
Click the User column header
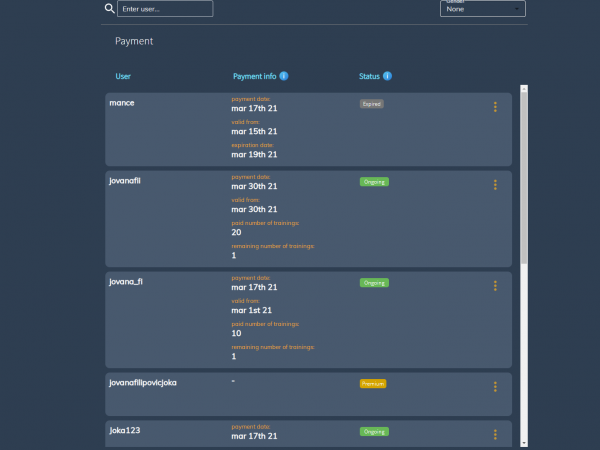[123, 76]
